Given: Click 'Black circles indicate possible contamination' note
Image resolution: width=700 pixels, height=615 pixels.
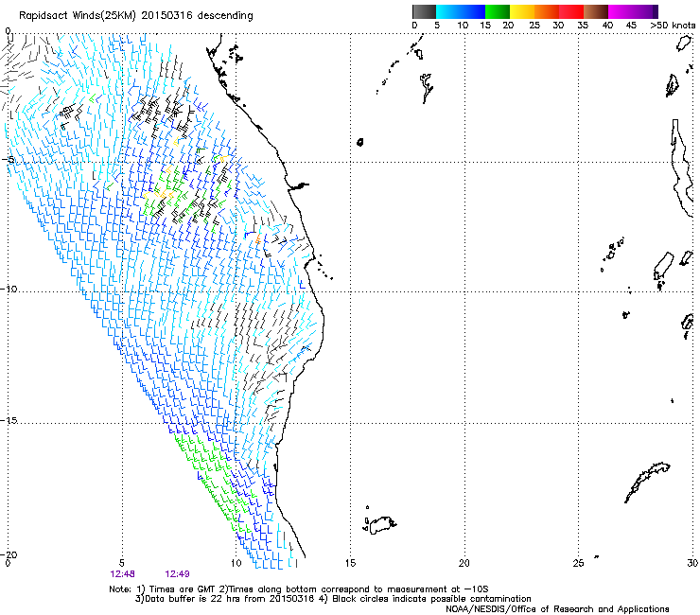Looking at the screenshot, I should 431,599.
